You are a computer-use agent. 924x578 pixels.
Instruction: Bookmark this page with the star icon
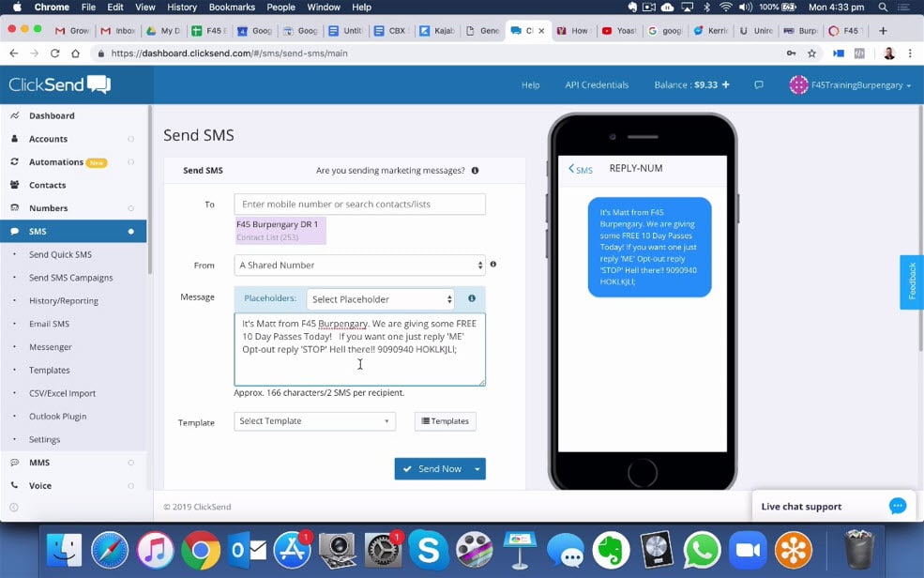pos(812,53)
